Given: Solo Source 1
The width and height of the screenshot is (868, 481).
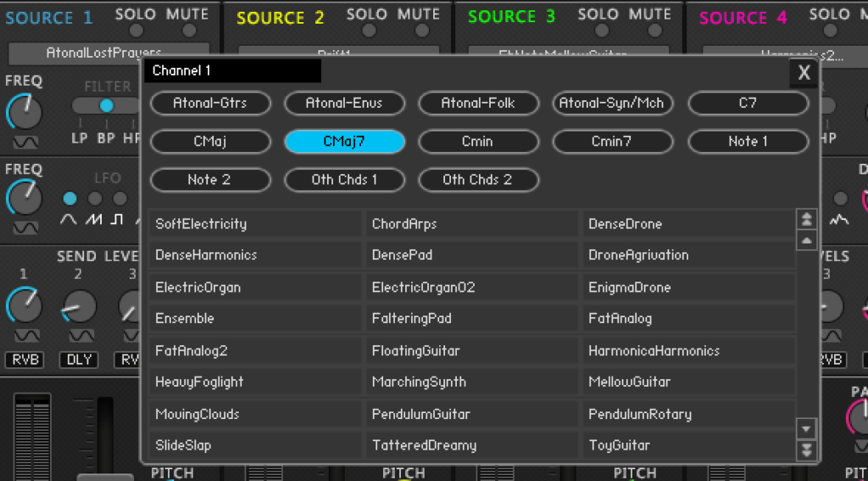Looking at the screenshot, I should pyautogui.click(x=136, y=31).
